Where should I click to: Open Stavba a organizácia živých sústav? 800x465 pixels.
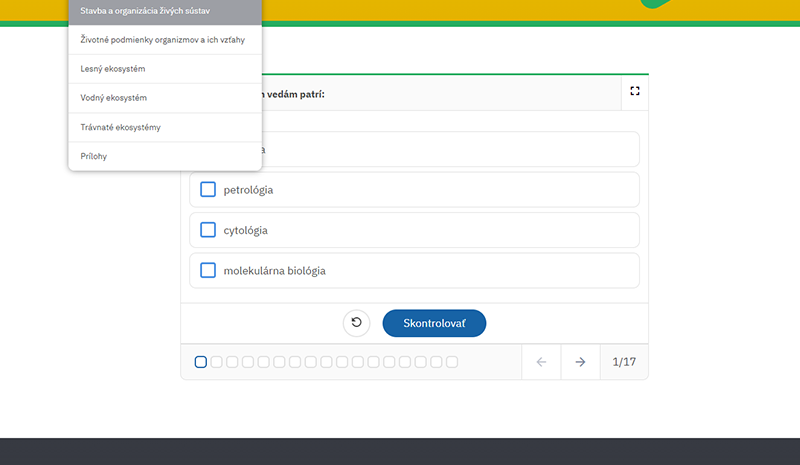click(165, 11)
